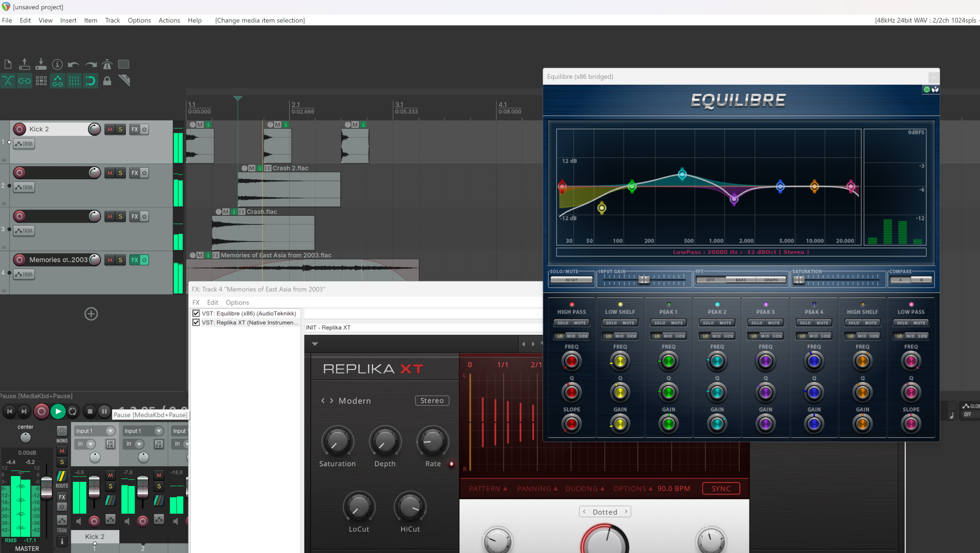Toggle the item grouping chain-link icon

(24, 81)
